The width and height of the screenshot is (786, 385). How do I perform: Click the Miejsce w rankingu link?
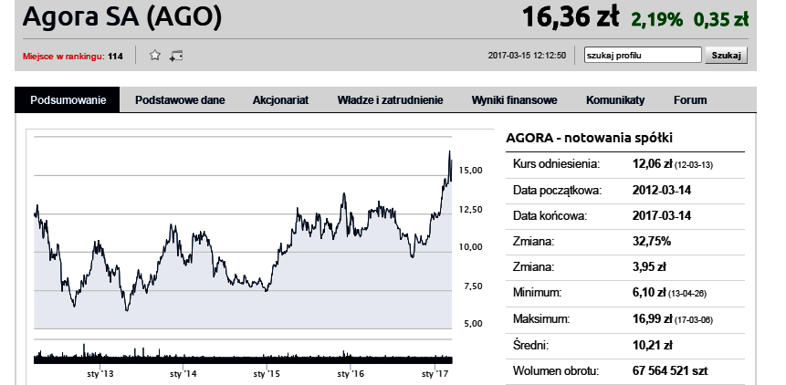[64, 56]
